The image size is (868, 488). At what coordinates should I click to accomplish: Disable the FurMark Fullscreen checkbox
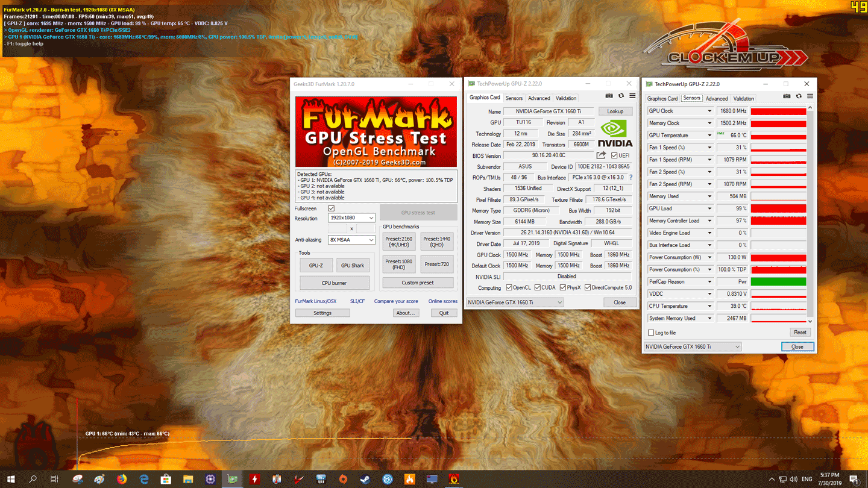coord(331,208)
